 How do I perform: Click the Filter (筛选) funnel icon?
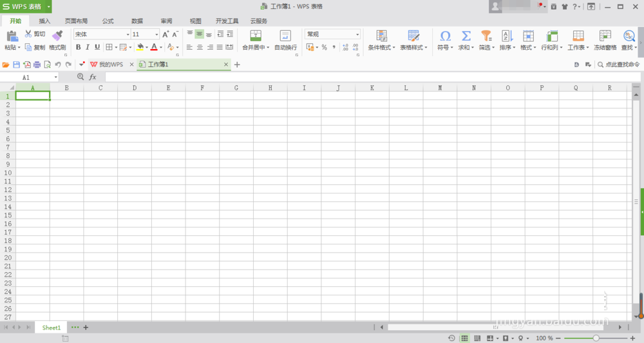click(486, 35)
